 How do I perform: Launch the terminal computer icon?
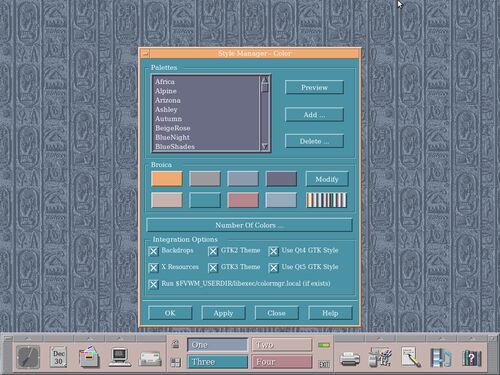click(120, 357)
